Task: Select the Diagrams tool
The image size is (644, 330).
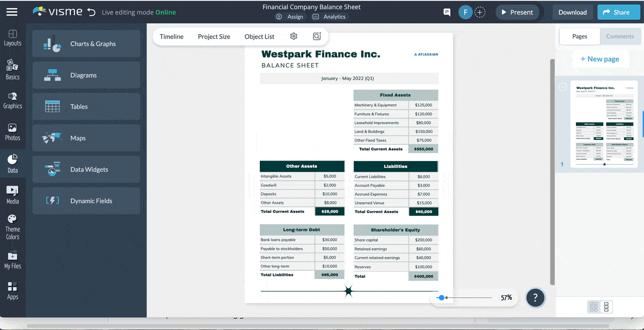Action: point(86,75)
